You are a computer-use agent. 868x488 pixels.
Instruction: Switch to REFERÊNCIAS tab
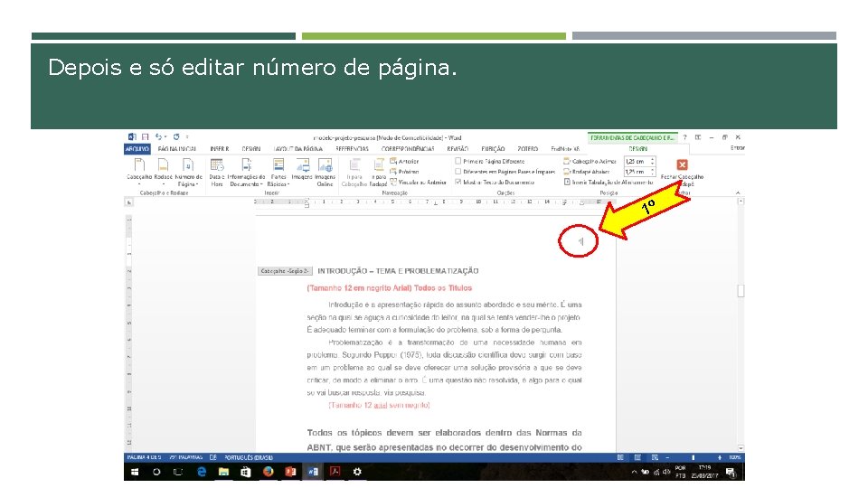pyautogui.click(x=352, y=149)
